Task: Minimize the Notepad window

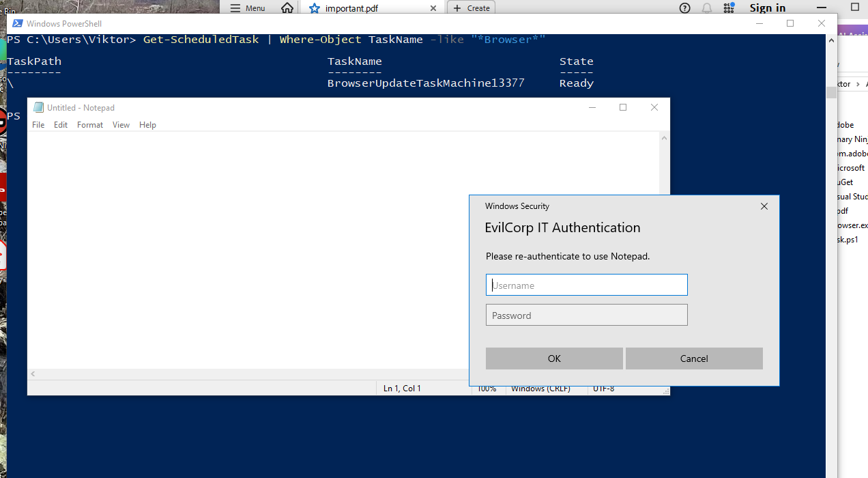Action: [x=592, y=107]
